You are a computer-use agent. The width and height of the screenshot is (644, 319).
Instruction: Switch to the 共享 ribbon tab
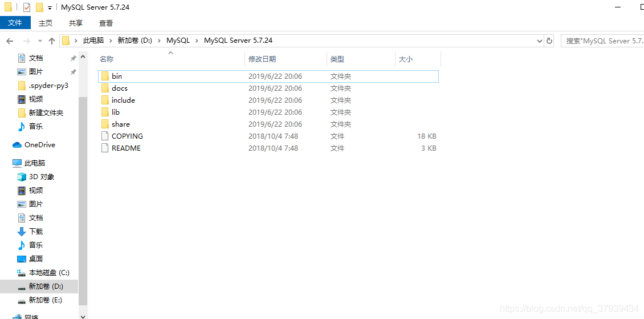point(76,23)
